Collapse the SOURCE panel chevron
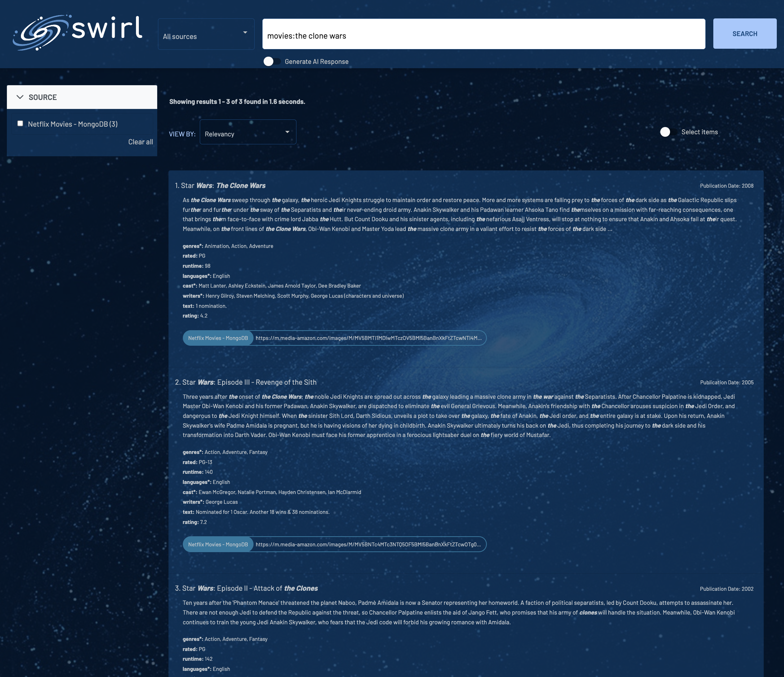Screen dimensions: 784x677 click(20, 97)
